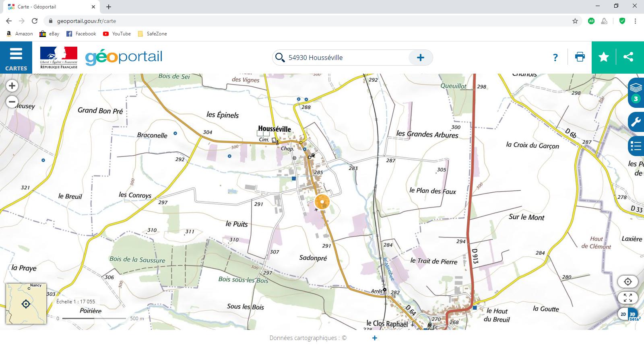Open Chrome's three-dot menu
644x346 pixels.
click(635, 21)
